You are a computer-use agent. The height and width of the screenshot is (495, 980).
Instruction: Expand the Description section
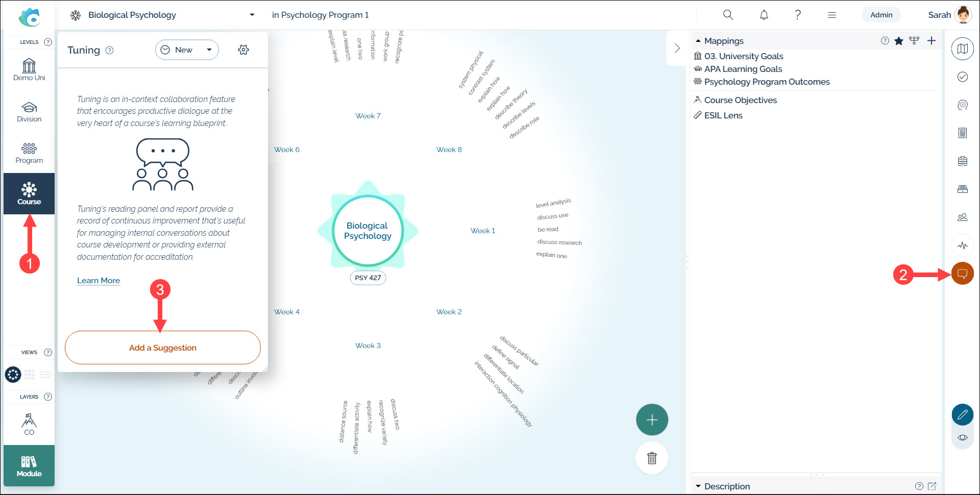pyautogui.click(x=698, y=486)
